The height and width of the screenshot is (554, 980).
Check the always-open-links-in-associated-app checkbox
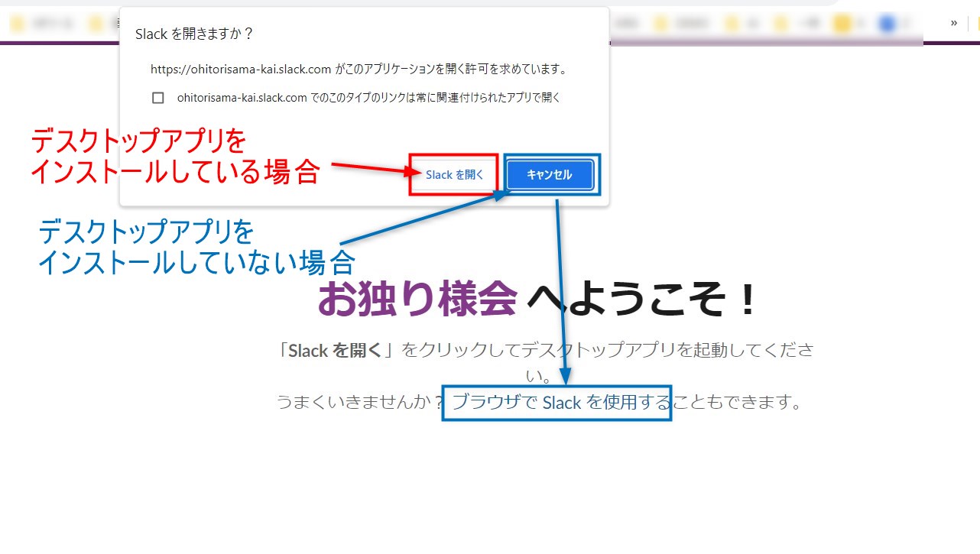[158, 98]
